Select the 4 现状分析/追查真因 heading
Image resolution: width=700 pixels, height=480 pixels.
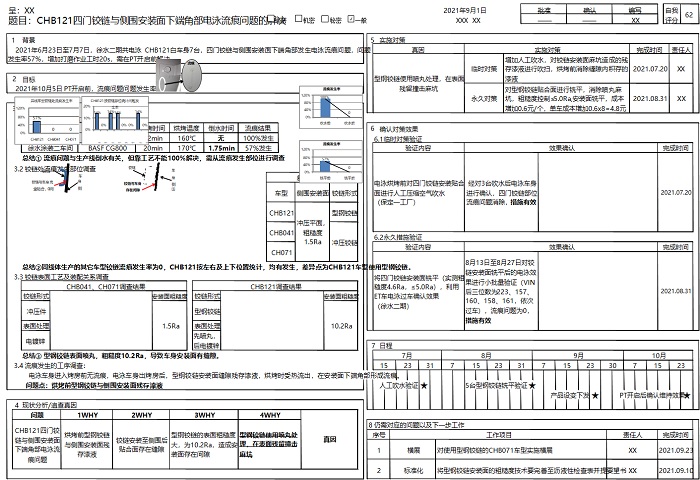46,405
